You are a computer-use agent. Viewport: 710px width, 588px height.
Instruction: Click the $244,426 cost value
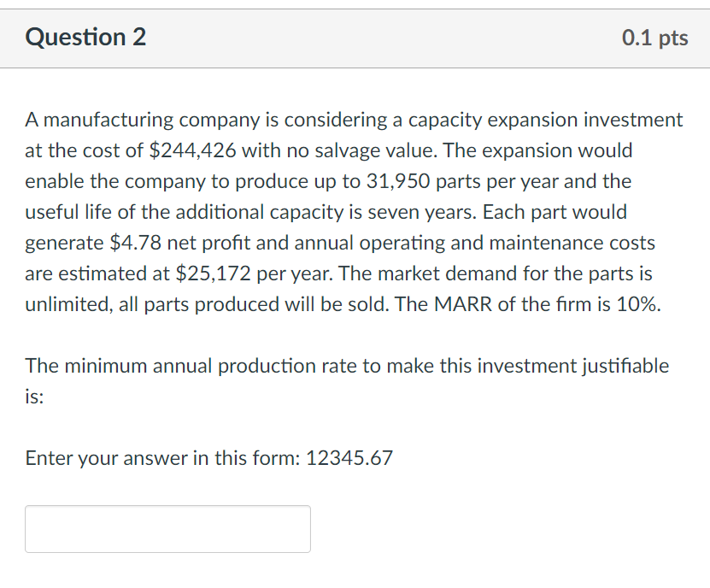pos(192,150)
